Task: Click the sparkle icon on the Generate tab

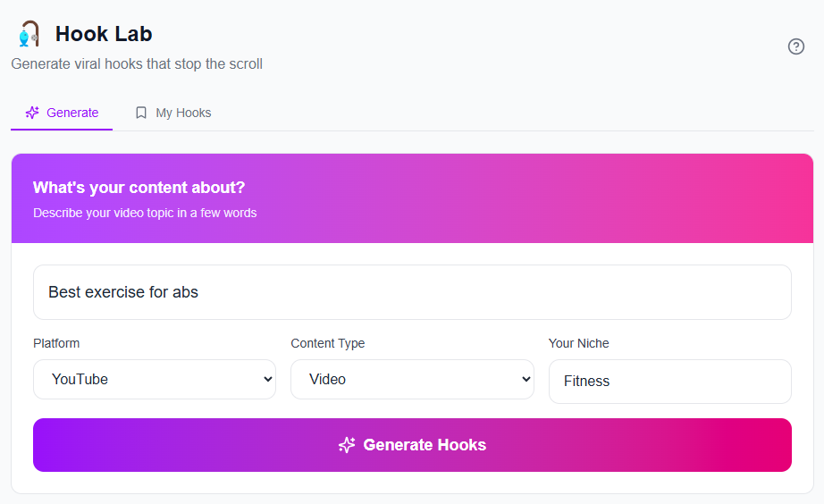Action: click(32, 113)
